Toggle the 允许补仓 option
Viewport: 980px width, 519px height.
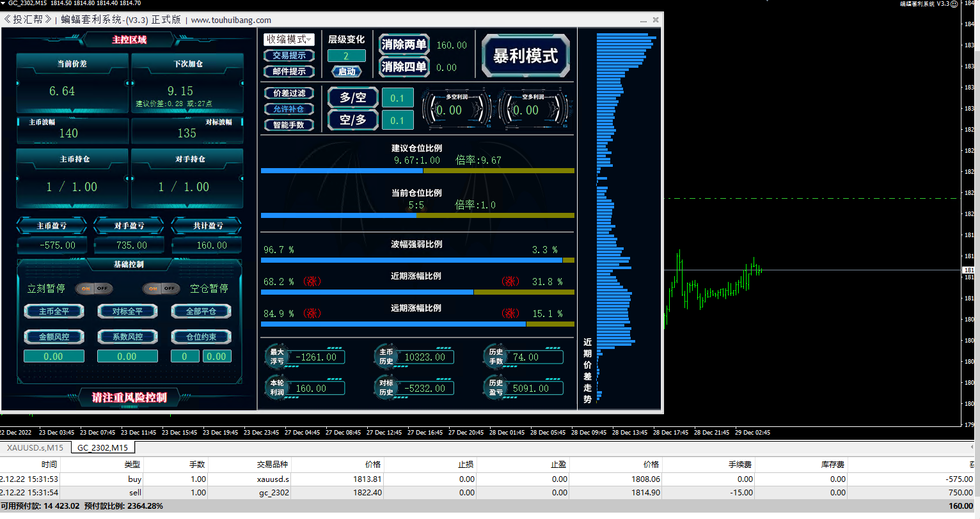[289, 109]
